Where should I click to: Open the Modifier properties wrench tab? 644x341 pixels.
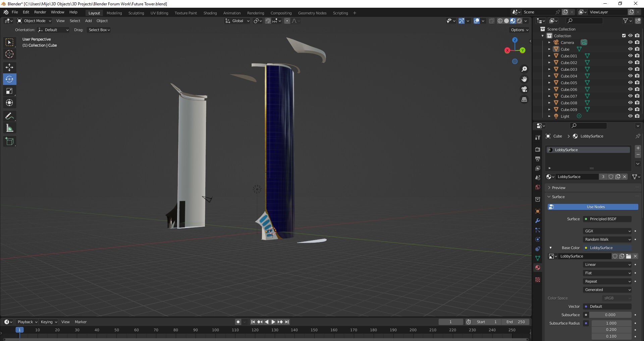click(538, 221)
